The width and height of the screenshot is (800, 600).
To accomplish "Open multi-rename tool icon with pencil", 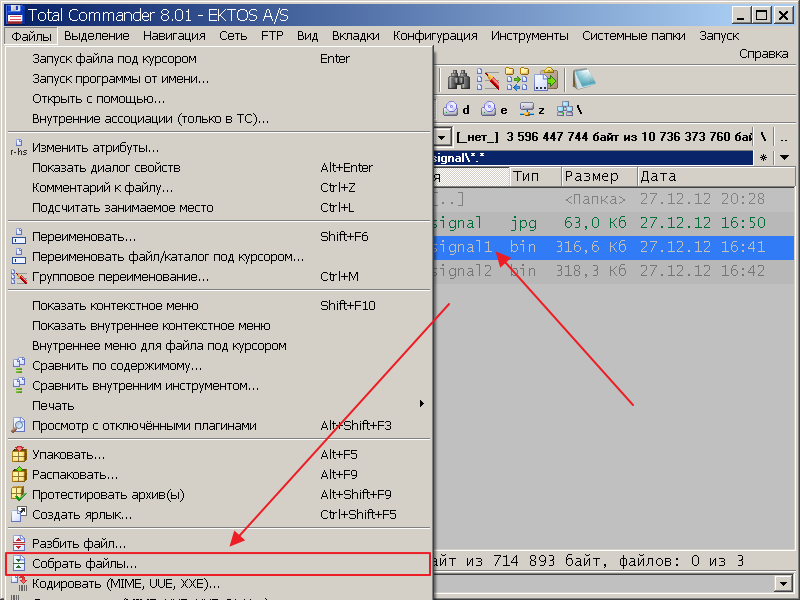I will (488, 80).
